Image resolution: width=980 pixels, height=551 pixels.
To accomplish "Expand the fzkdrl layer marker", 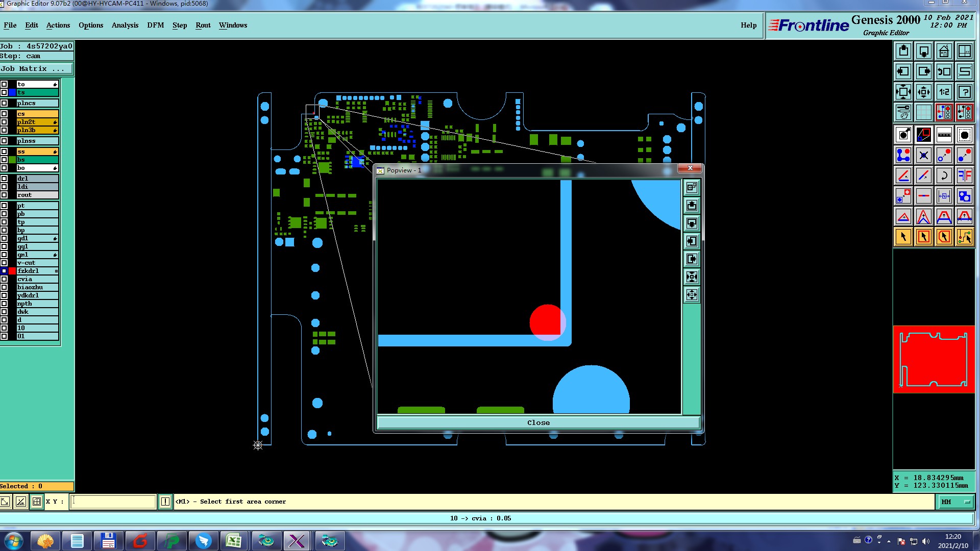I will [56, 271].
